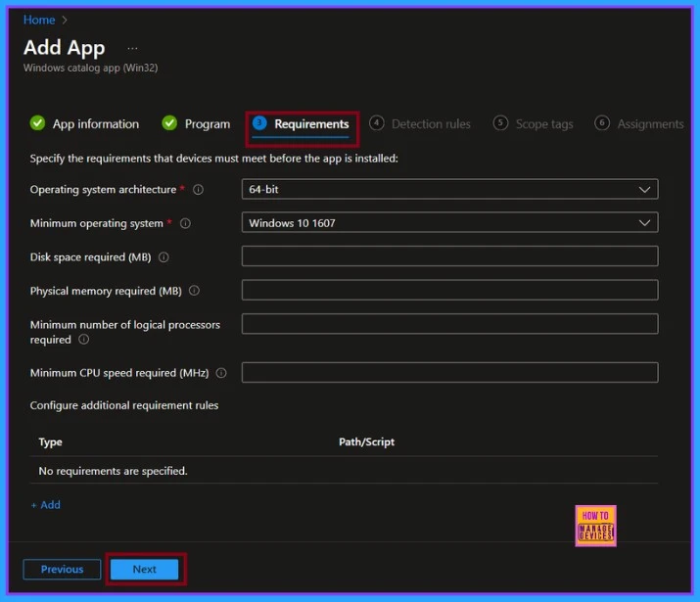Click info icon beside Operating system architecture
700x602 pixels.
click(x=198, y=190)
